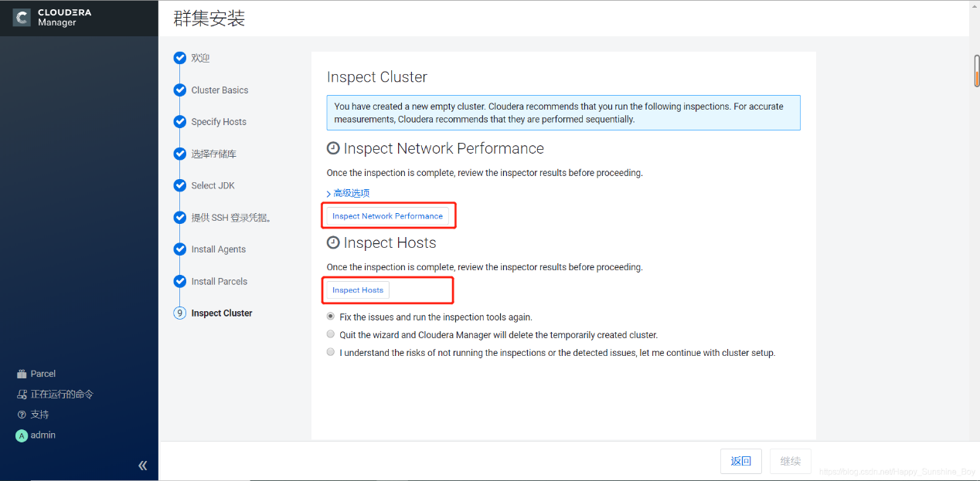Screen dimensions: 980x481
Task: Open 正在运行的命令 in sidebar
Action: [x=62, y=395]
